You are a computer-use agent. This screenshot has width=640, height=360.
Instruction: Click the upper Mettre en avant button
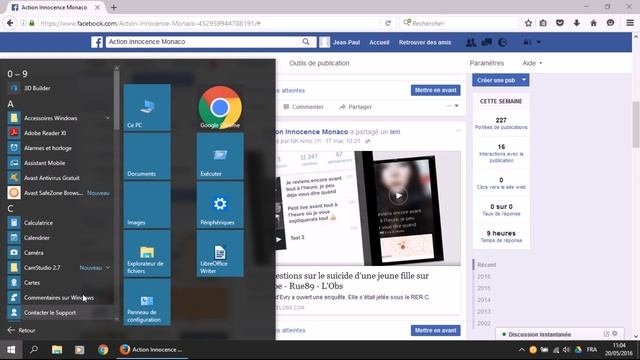pyautogui.click(x=436, y=90)
